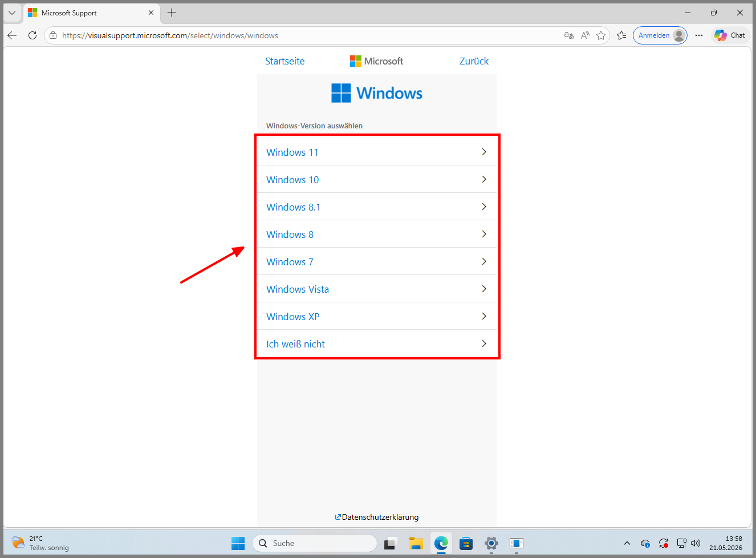Open the Edge settings and more menu
The width and height of the screenshot is (756, 558).
click(699, 35)
